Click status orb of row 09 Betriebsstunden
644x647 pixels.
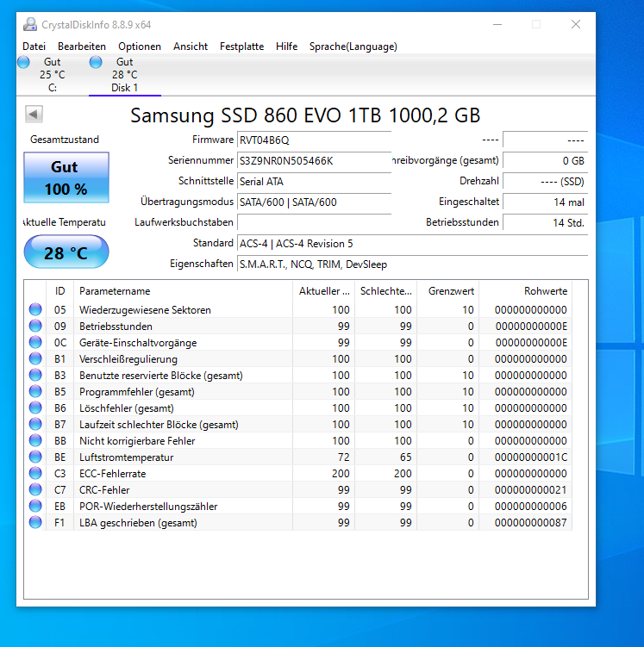point(35,326)
